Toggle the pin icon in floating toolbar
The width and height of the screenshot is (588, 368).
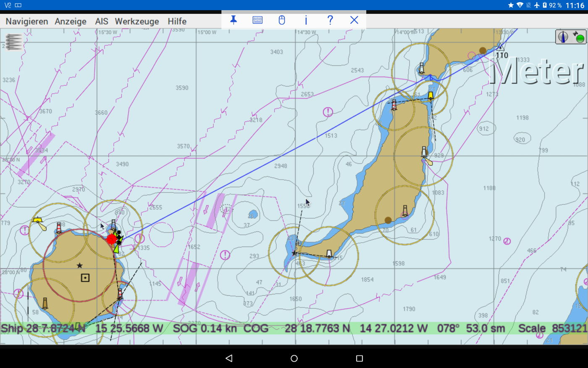234,20
